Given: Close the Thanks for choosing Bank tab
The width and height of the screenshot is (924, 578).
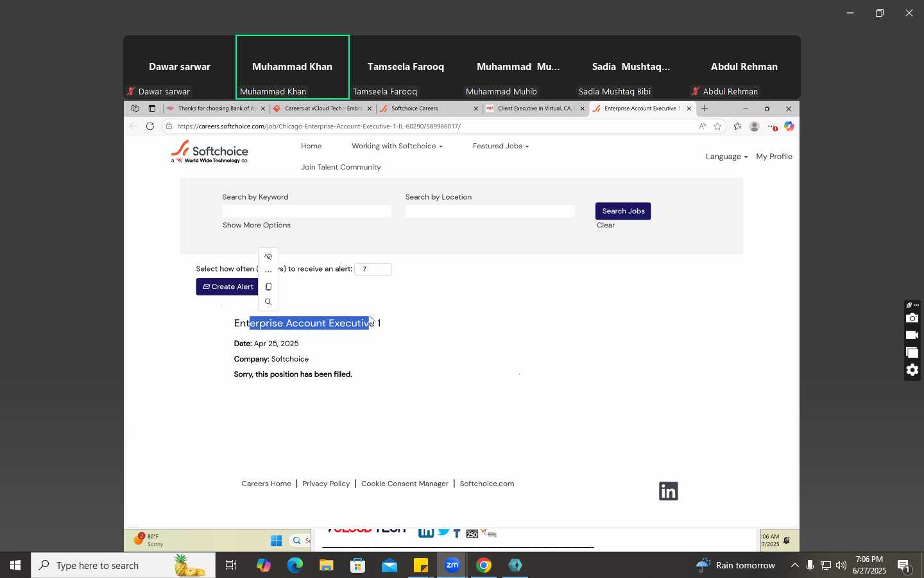Looking at the screenshot, I should (x=263, y=109).
